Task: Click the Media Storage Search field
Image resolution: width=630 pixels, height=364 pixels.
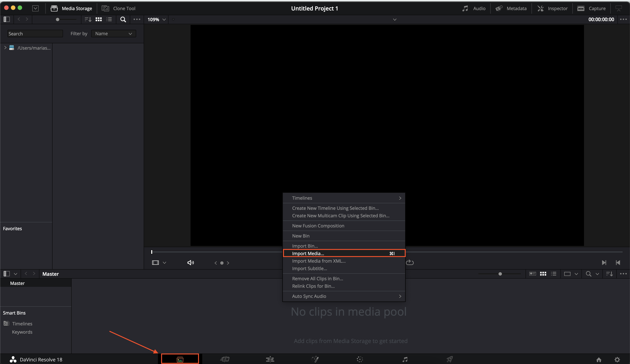Action: tap(35, 34)
